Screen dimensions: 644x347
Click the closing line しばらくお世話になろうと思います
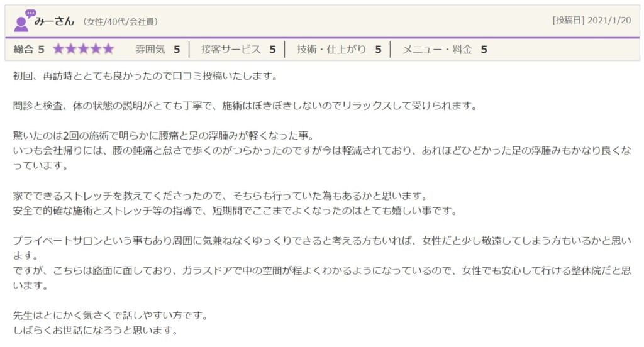(x=96, y=330)
